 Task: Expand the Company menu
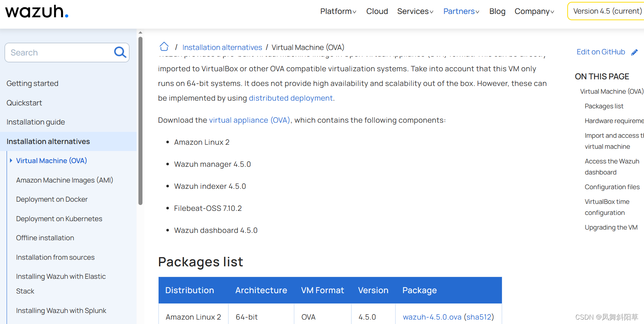(x=534, y=11)
